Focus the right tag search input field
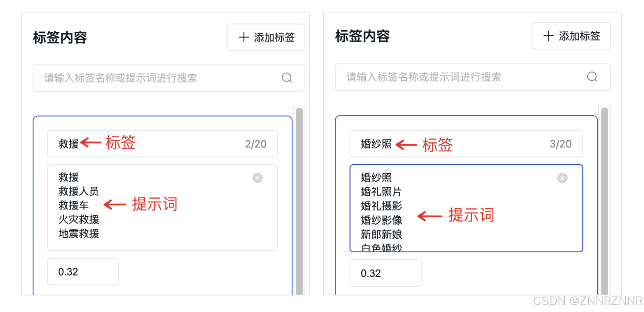Viewport: 644px width, 312px height. 473,77
